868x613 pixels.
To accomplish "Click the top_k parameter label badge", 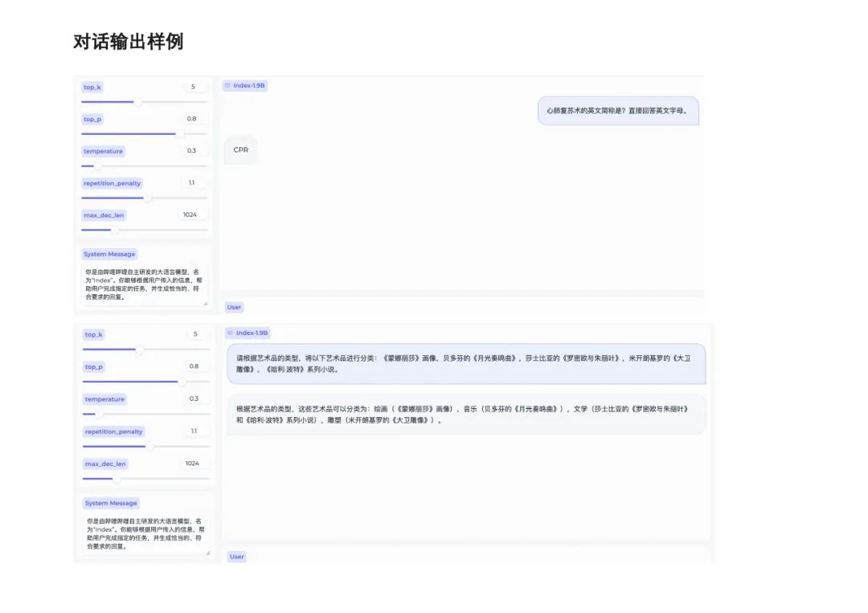I will click(x=92, y=87).
